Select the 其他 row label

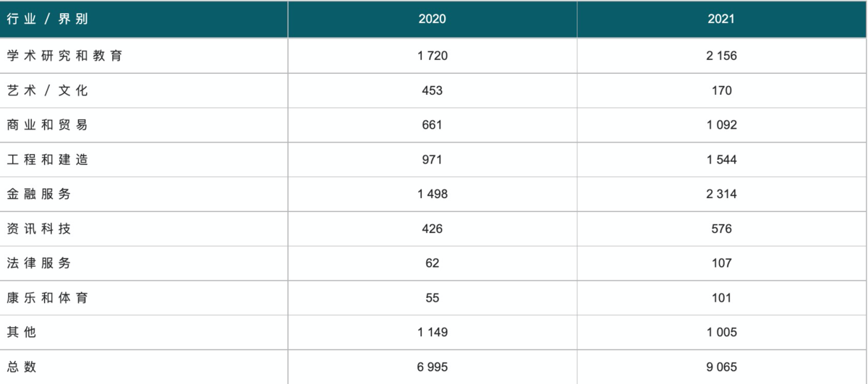point(22,332)
